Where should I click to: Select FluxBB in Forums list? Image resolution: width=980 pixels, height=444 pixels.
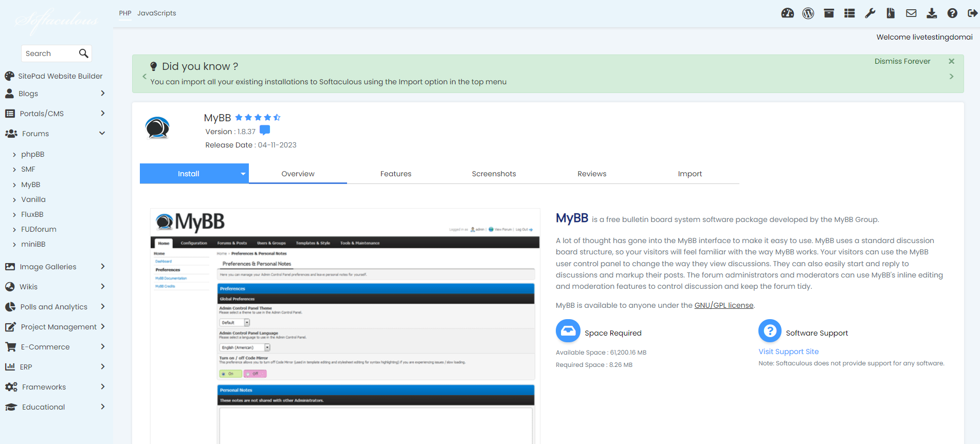pos(32,214)
